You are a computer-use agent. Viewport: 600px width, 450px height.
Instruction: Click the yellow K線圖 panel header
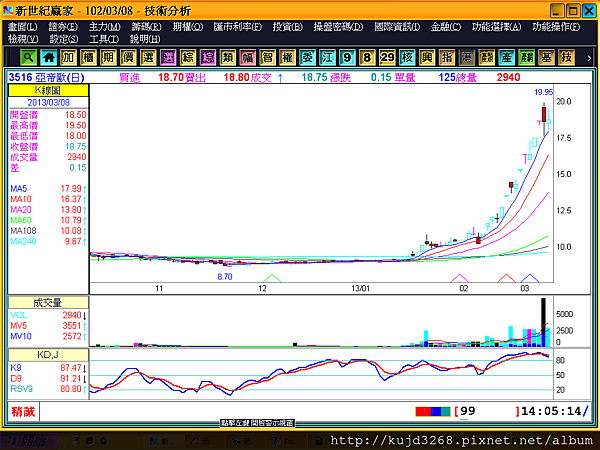(x=48, y=90)
